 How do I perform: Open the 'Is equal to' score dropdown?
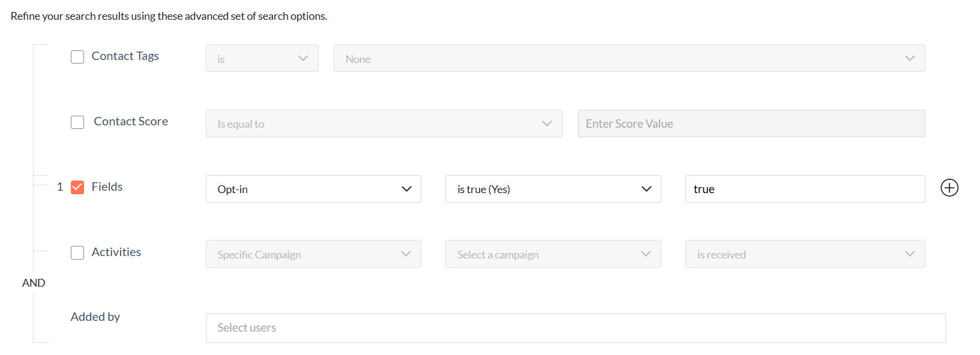[383, 124]
